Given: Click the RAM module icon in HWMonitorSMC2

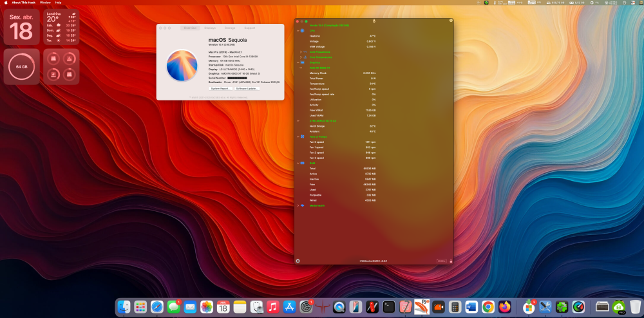Looking at the screenshot, I should pos(302,163).
